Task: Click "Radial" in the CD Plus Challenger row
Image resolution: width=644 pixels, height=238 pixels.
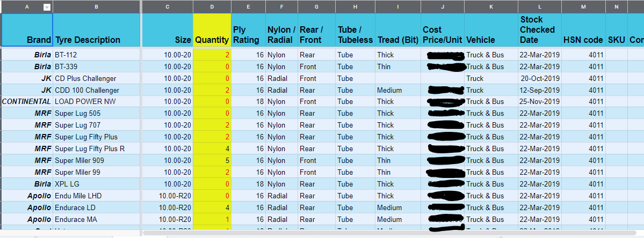Action: [x=282, y=78]
